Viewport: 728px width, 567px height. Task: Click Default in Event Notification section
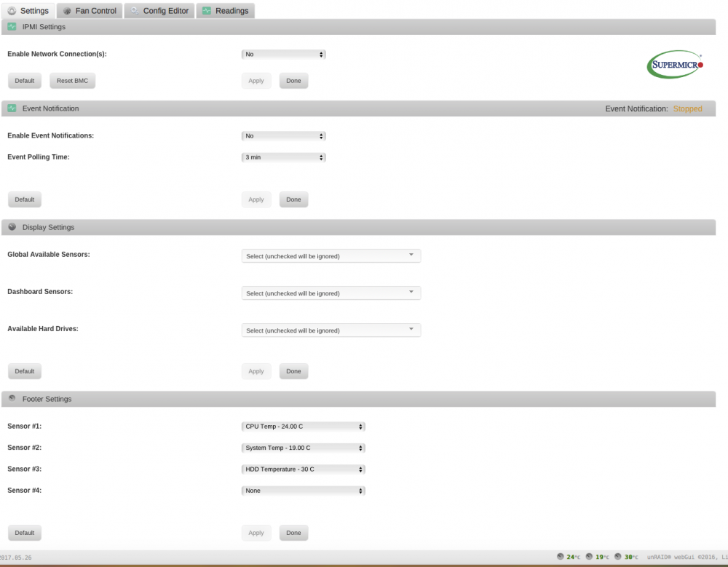25,199
